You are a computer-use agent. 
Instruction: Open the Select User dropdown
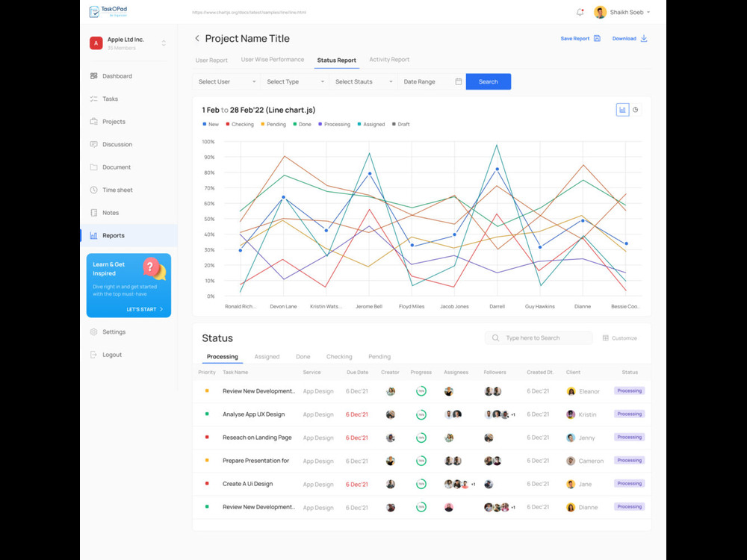pos(227,81)
